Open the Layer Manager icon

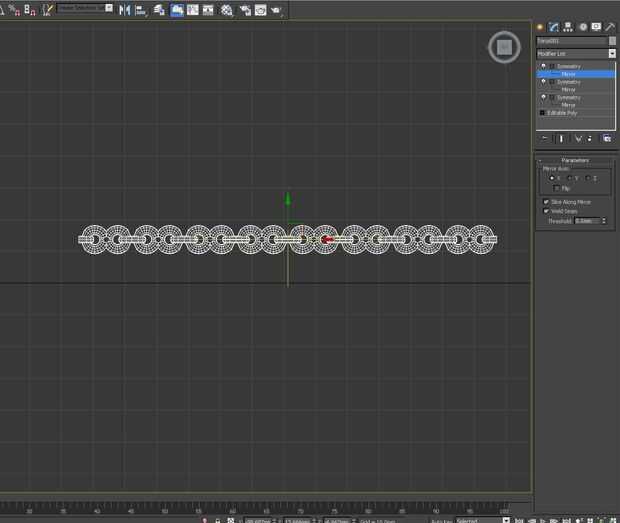(x=159, y=10)
